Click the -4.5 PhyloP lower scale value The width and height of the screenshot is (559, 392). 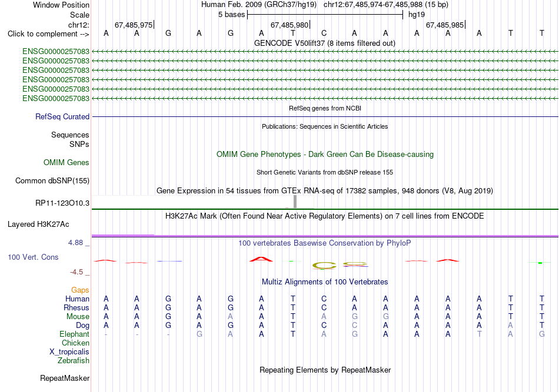pyautogui.click(x=76, y=272)
